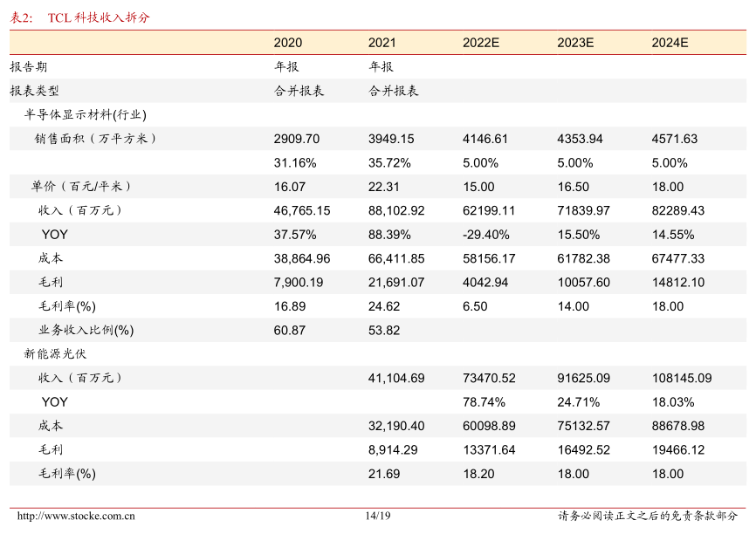Click the page number 14/19

378,516
